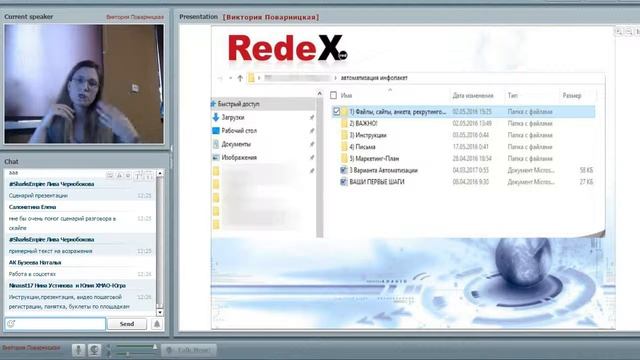Viewport: 640px width, 360px height.
Task: Click the pin icon next to Документы
Action: 312,144
